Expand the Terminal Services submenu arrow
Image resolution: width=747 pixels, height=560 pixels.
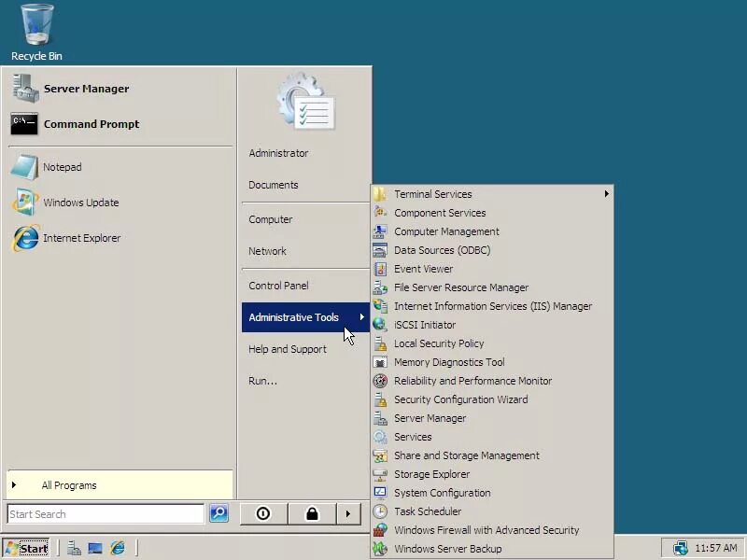pyautogui.click(x=606, y=194)
